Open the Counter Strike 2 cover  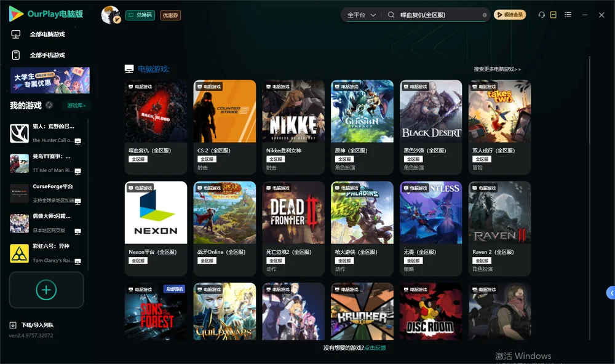[224, 111]
